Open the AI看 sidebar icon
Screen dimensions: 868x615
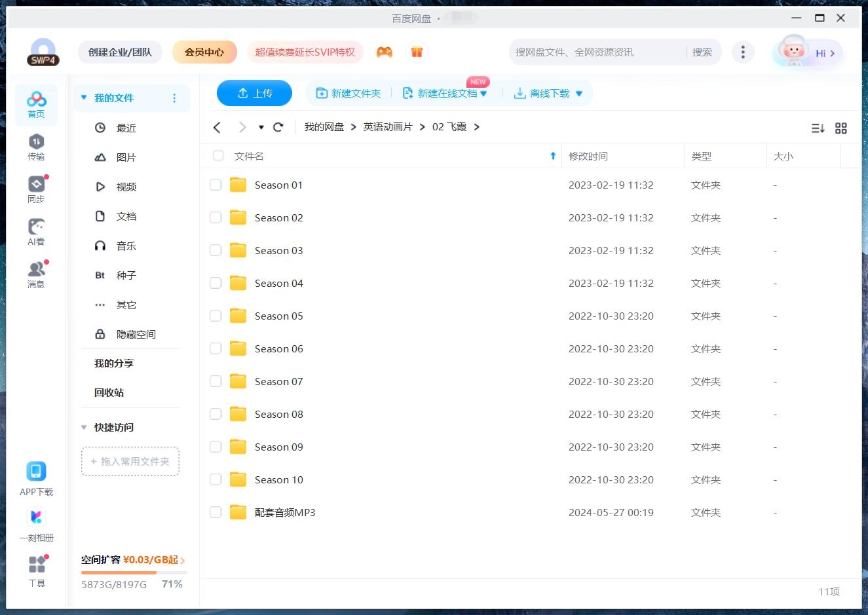36,229
